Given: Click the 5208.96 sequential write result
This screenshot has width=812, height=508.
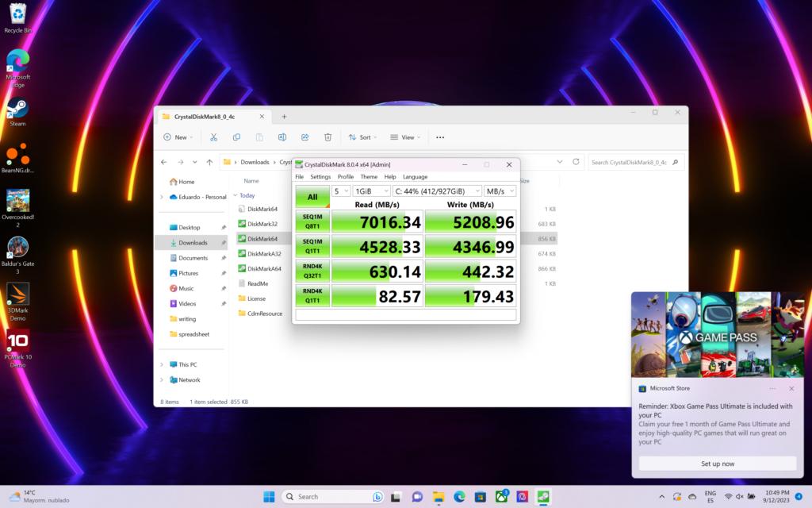Looking at the screenshot, I should pyautogui.click(x=470, y=222).
